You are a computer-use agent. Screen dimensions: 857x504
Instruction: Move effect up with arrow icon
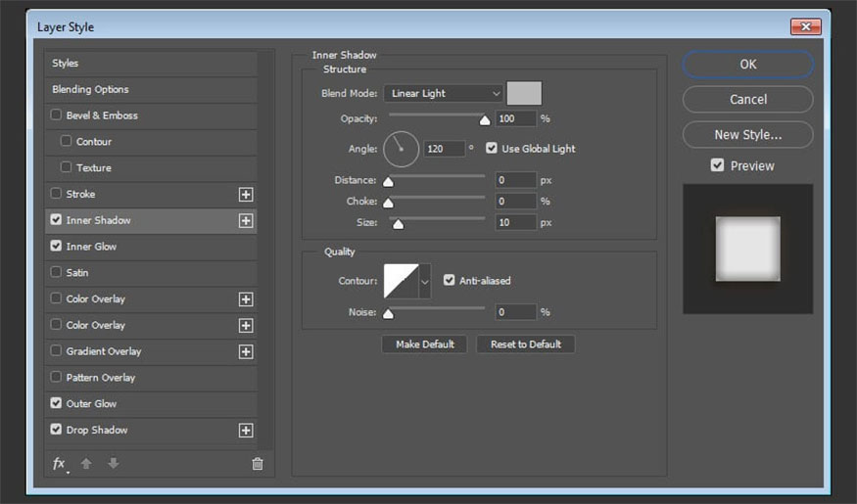(86, 464)
